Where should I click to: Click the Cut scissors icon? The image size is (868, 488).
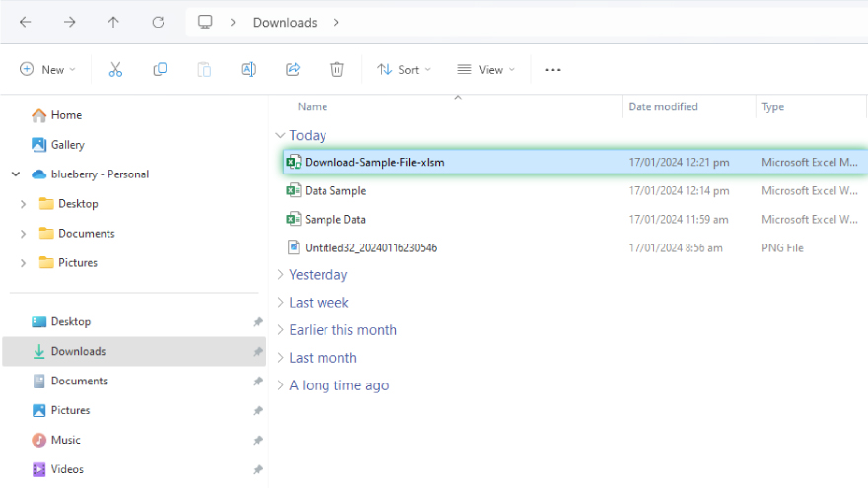pyautogui.click(x=115, y=70)
